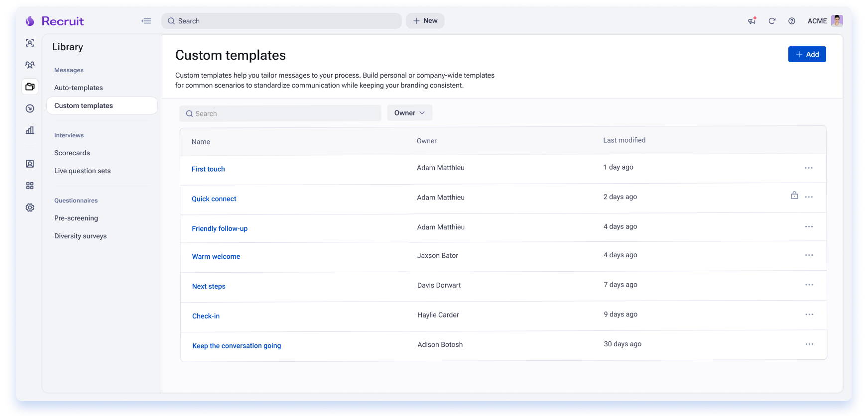Open the bar chart reports icon
The width and height of the screenshot is (868, 416).
(30, 130)
